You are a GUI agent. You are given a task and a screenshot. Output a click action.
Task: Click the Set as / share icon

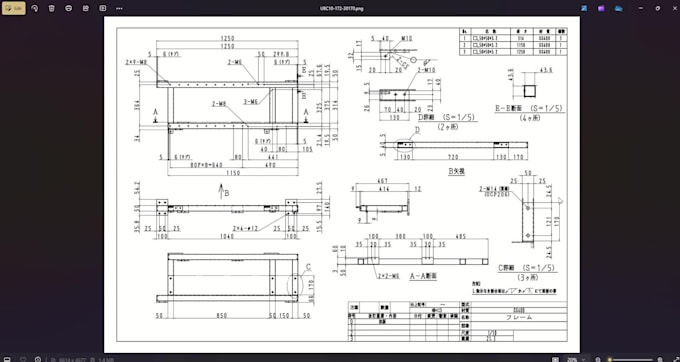coord(85,8)
